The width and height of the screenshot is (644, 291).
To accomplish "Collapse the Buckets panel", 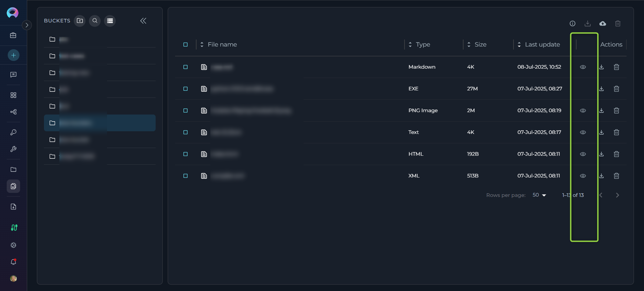I will (143, 21).
